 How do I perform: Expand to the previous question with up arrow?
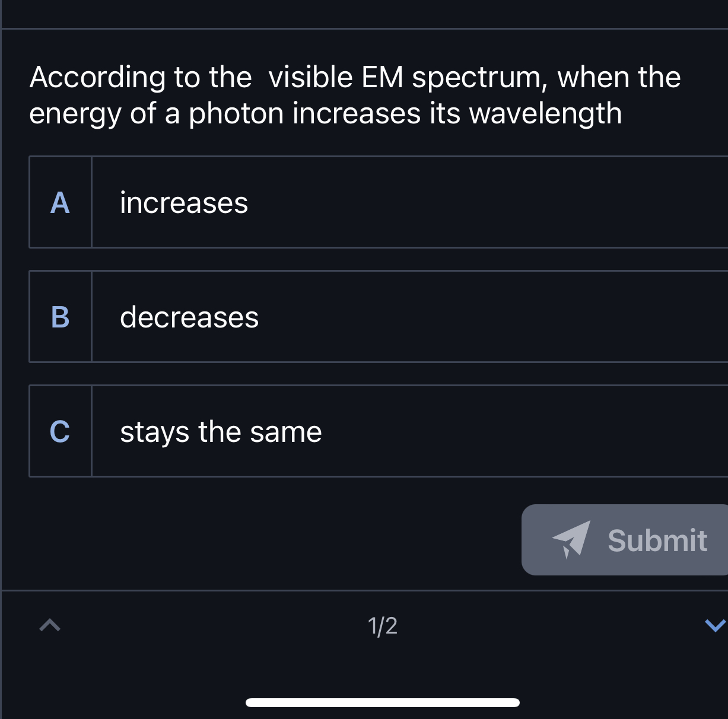coord(49,625)
